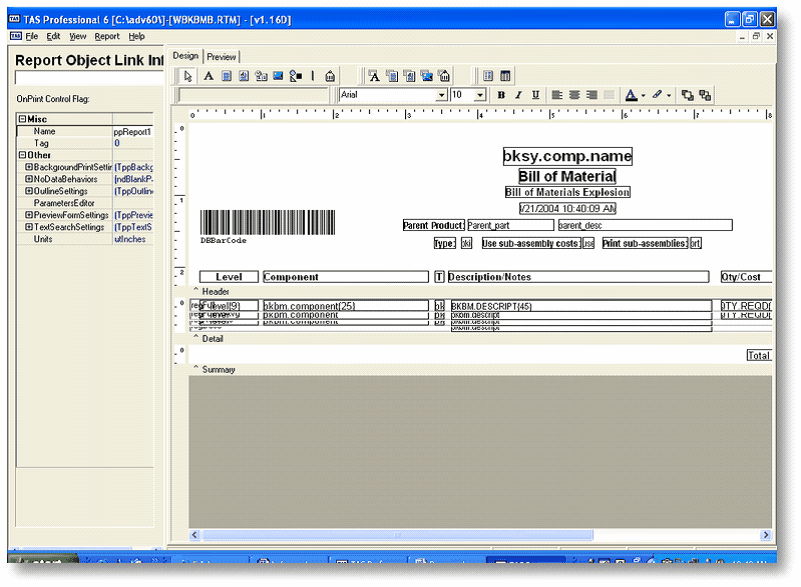Click the Bring to Front icon
This screenshot has height=587, width=801.
pyautogui.click(x=688, y=95)
